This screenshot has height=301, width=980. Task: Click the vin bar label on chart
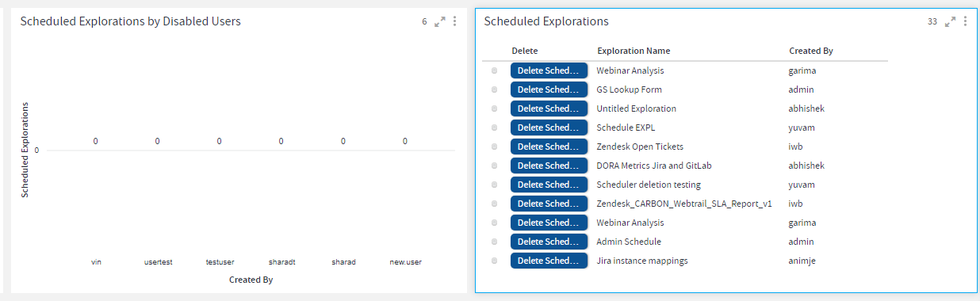(96, 261)
